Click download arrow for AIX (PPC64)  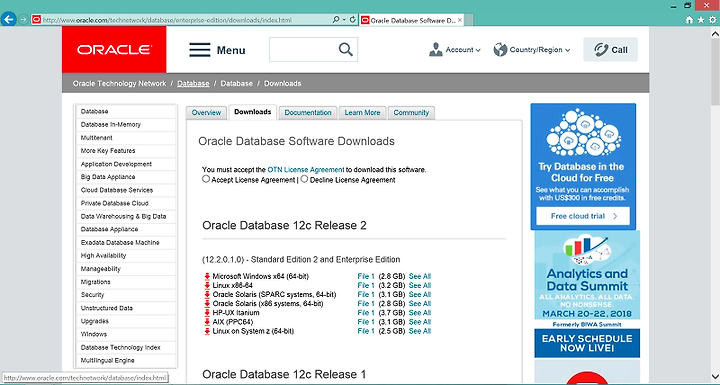(x=207, y=322)
